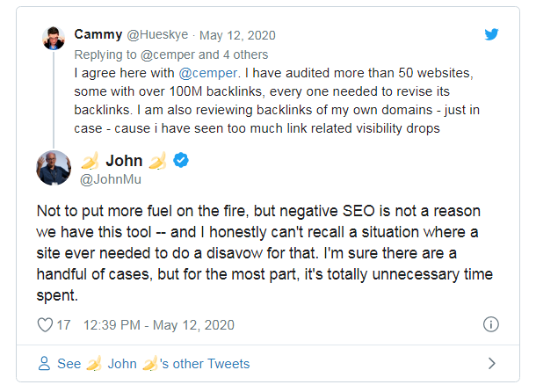Click See John's other Tweets link

point(154,364)
